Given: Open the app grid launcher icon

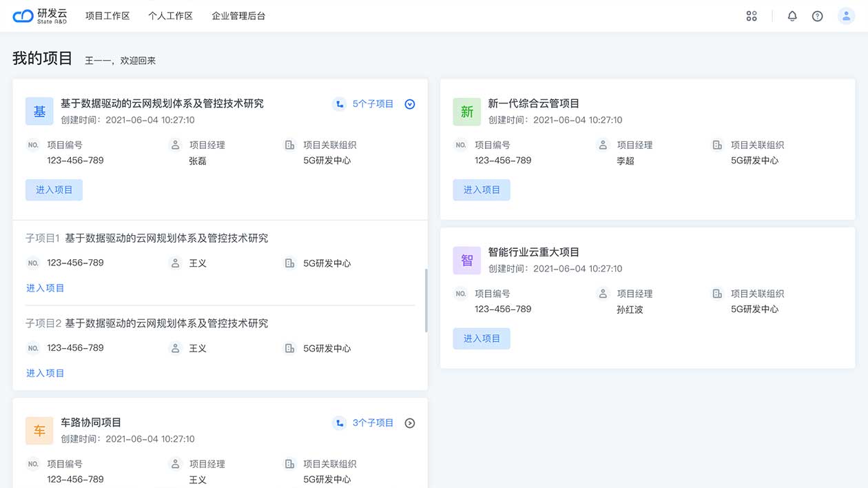Looking at the screenshot, I should pyautogui.click(x=752, y=16).
